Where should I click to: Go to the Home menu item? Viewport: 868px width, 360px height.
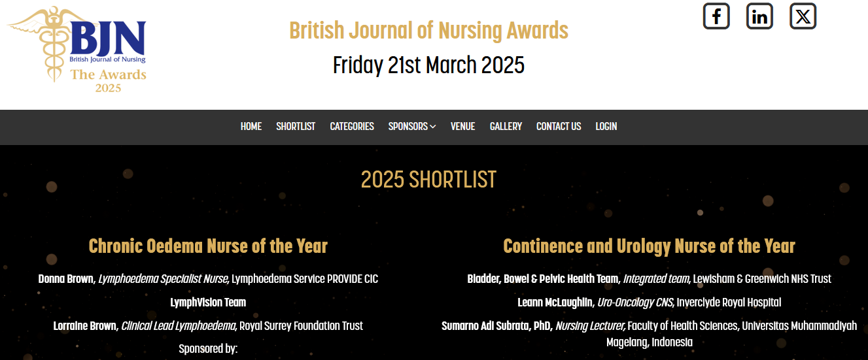pyautogui.click(x=251, y=127)
